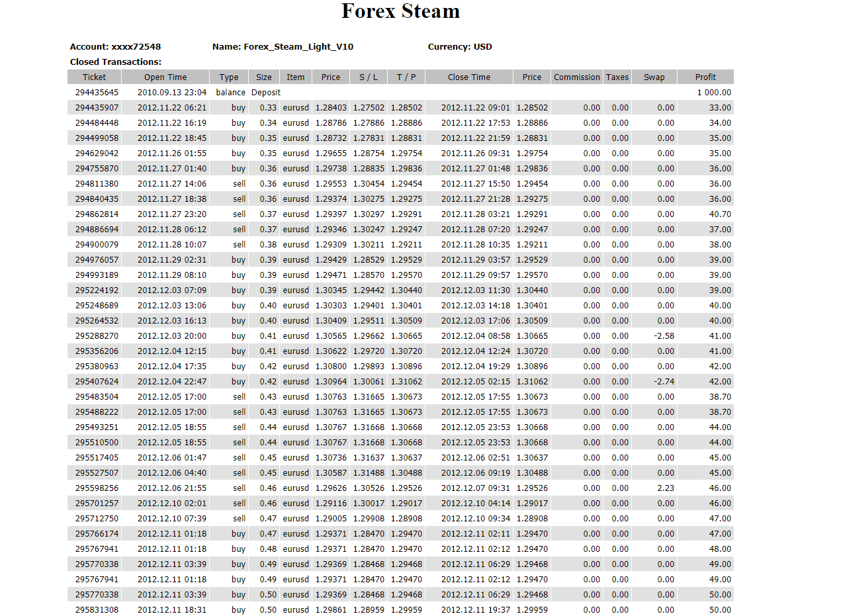Select the Open Time column header
The width and height of the screenshot is (841, 616).
point(165,77)
